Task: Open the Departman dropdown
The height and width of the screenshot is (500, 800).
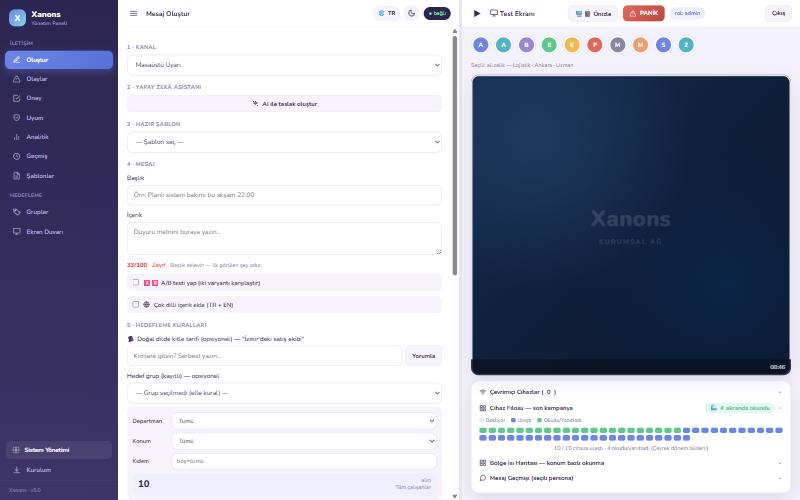Action: click(304, 421)
